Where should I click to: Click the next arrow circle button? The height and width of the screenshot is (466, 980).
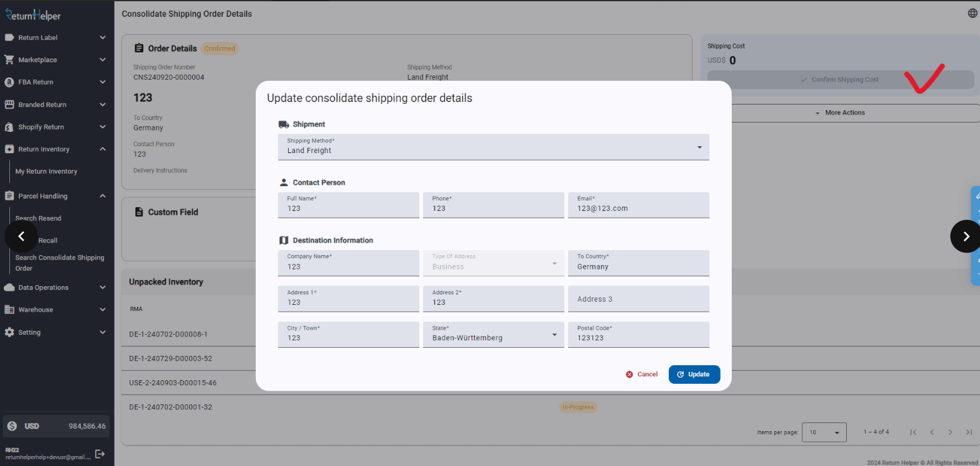[966, 236]
